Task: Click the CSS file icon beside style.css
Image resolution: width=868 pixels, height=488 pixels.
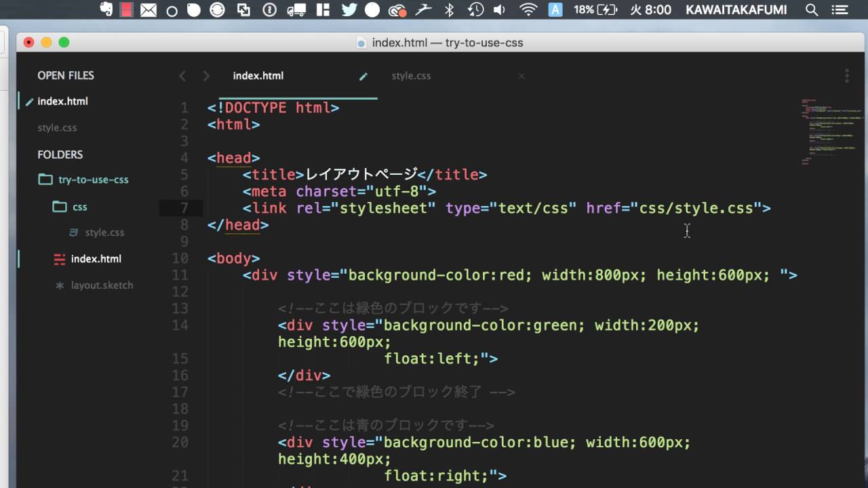Action: (x=73, y=232)
